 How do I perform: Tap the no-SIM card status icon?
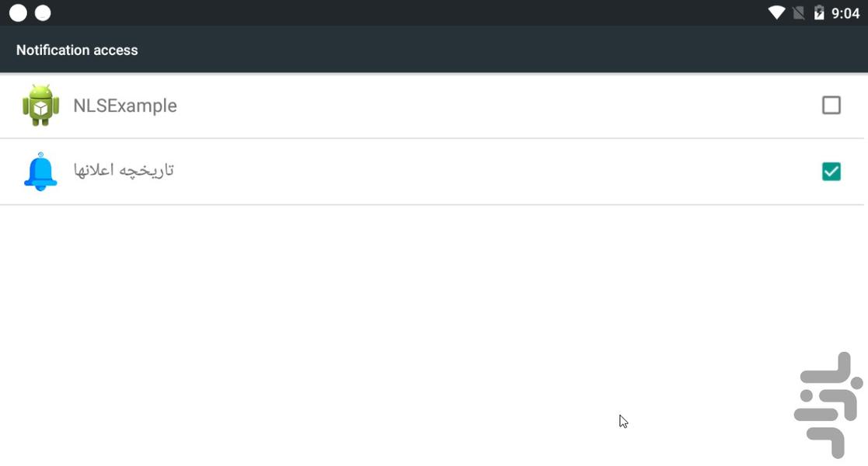point(798,12)
